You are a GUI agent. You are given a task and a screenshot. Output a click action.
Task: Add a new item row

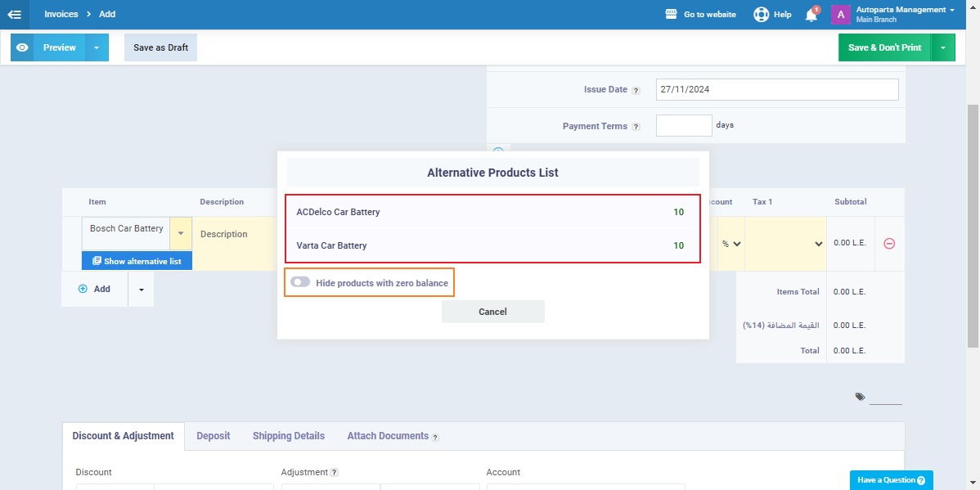tap(94, 290)
